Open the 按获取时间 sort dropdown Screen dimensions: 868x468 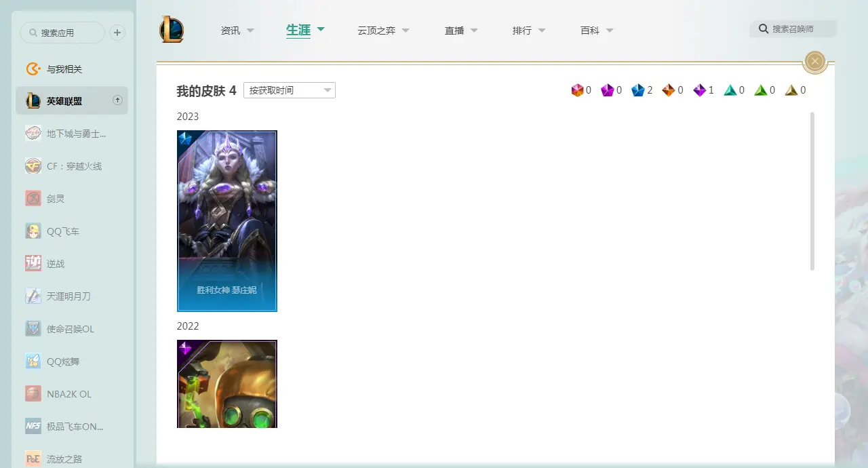pos(290,90)
